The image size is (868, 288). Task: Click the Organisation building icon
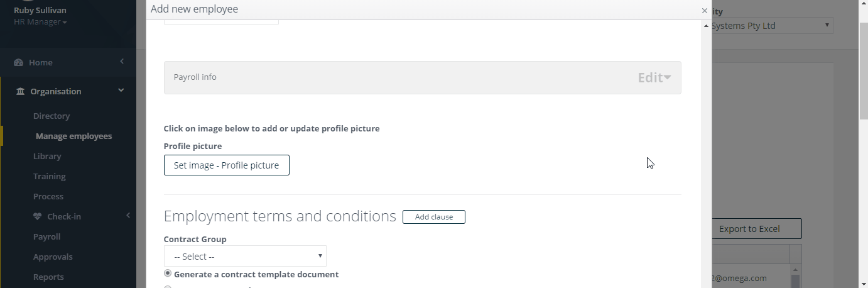click(20, 92)
